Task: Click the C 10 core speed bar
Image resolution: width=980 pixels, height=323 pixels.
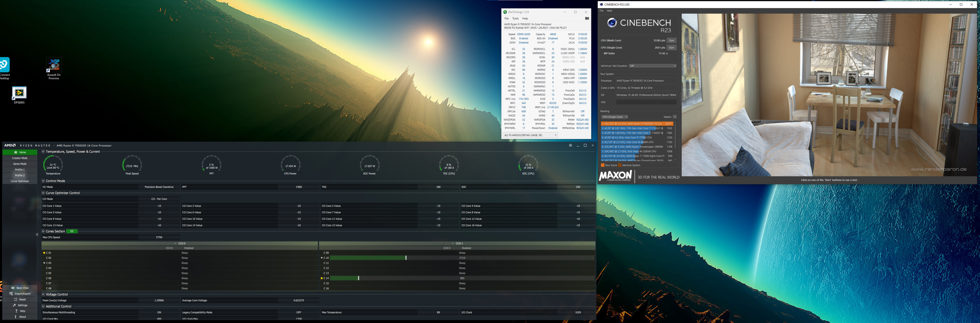Action: coord(368,258)
